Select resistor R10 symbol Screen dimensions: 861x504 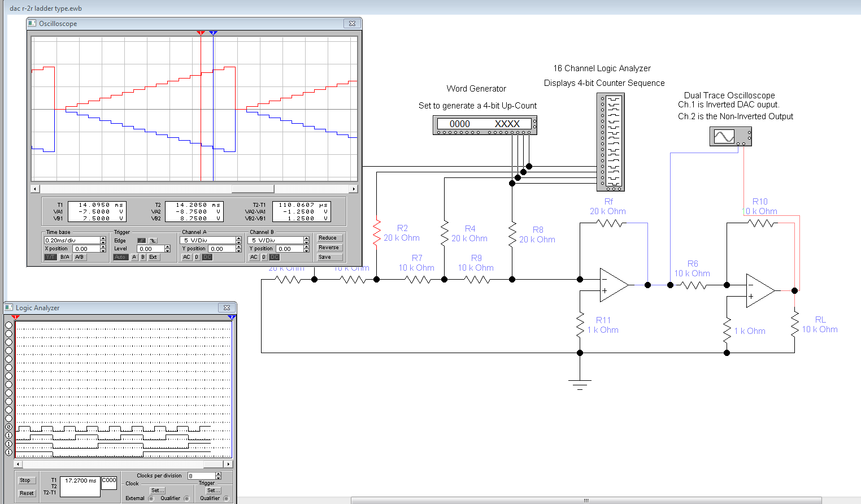762,223
